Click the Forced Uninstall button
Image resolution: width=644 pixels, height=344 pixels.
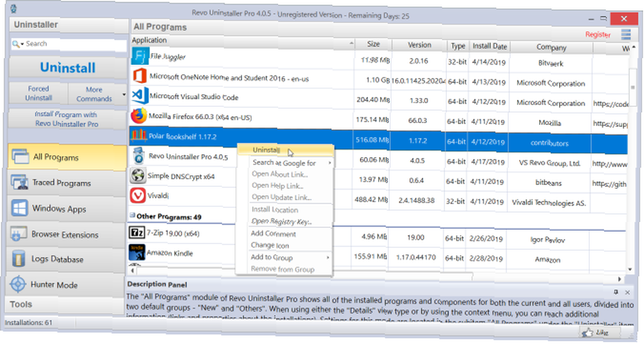[38, 93]
